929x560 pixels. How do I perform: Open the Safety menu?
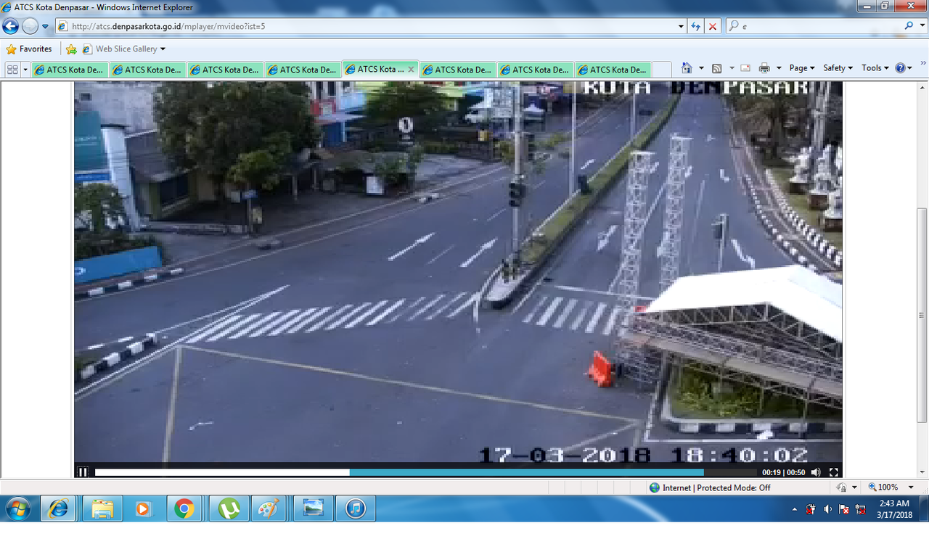(839, 68)
